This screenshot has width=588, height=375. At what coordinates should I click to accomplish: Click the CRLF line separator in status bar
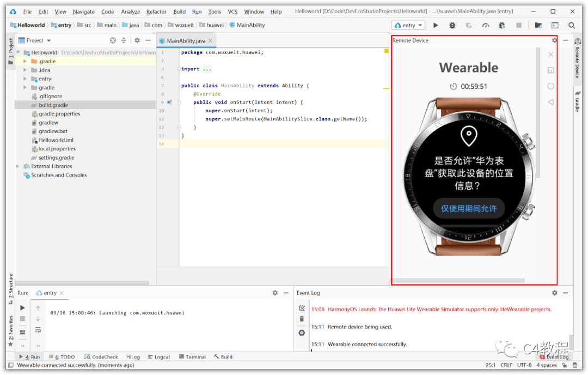[x=506, y=365]
